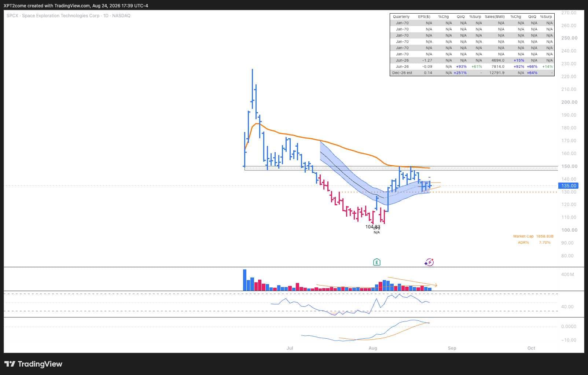This screenshot has height=375, width=588.
Task: Click the 'EPS($)' column header
Action: [x=424, y=17]
